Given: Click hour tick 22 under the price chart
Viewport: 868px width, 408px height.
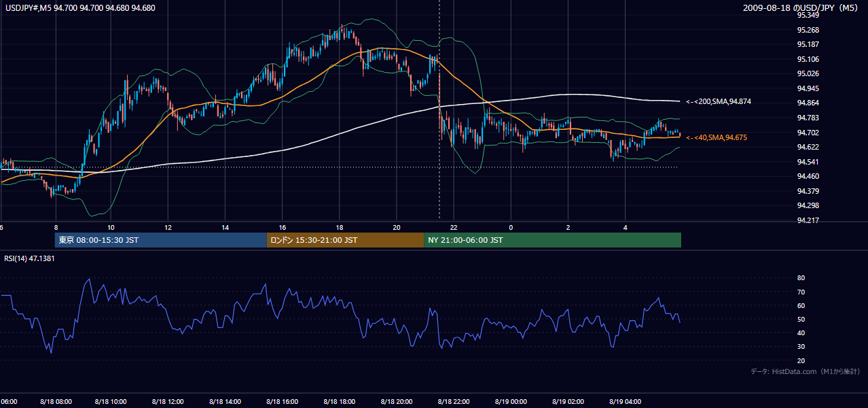Looking at the screenshot, I should (x=454, y=227).
